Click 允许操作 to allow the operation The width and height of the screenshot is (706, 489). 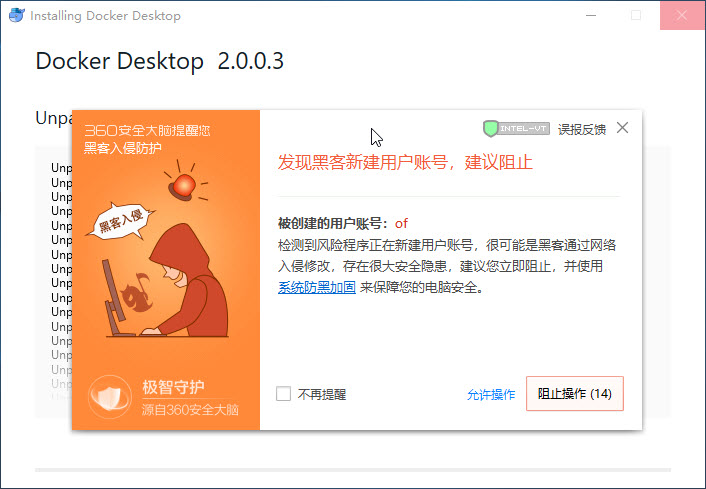point(491,394)
